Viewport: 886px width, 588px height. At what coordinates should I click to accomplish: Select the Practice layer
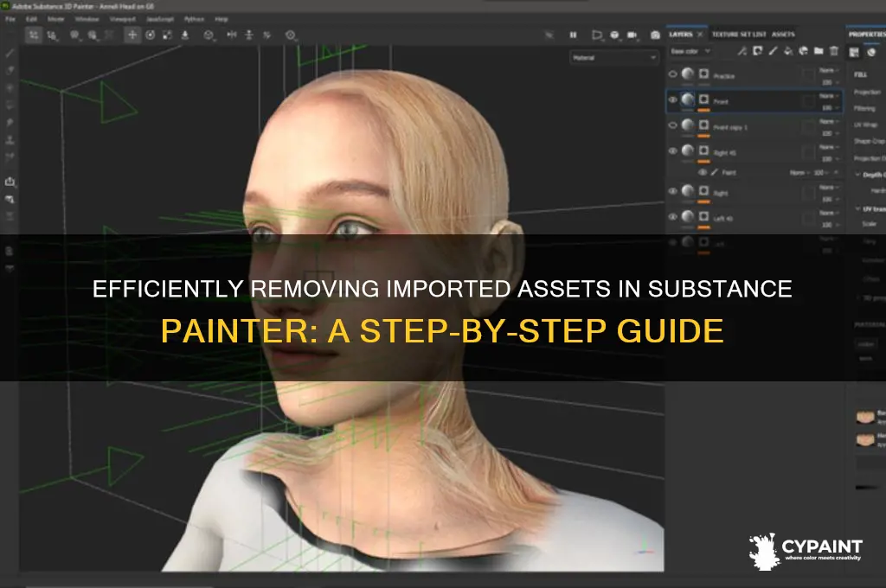(x=754, y=74)
